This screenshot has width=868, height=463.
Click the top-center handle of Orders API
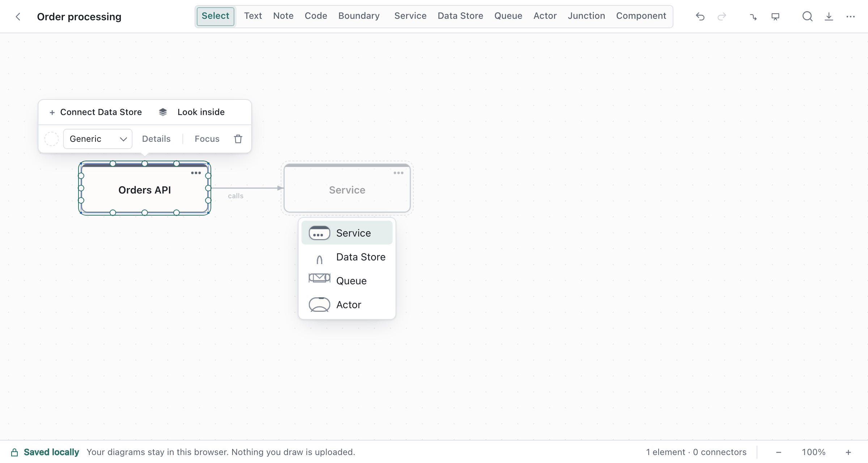click(145, 163)
